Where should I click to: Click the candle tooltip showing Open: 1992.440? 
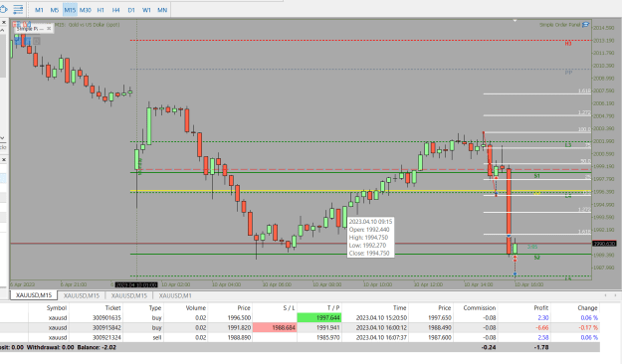click(x=370, y=237)
